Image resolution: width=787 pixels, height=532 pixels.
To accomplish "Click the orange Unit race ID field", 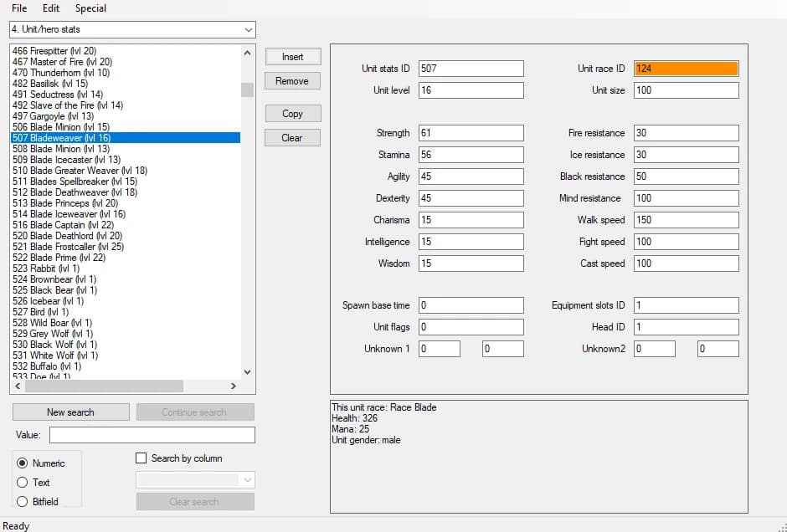I will 687,69.
